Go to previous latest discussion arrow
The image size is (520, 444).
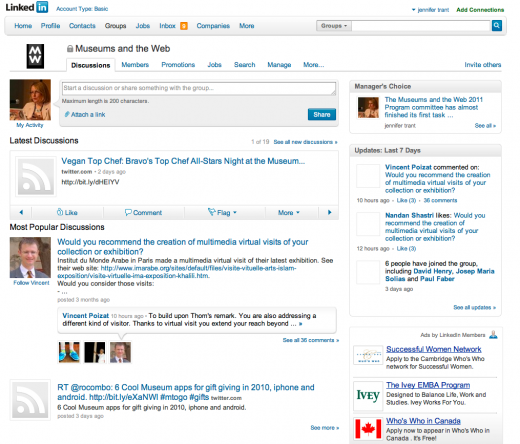point(21,212)
